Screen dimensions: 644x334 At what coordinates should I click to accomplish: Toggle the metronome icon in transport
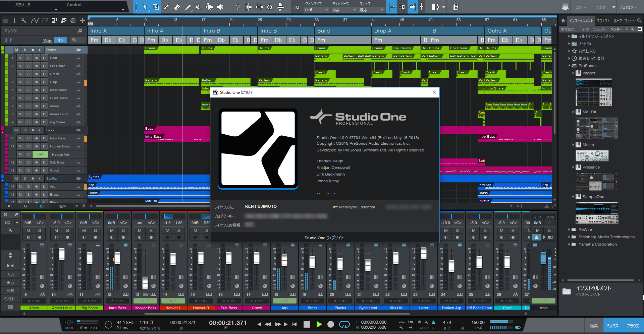433,322
